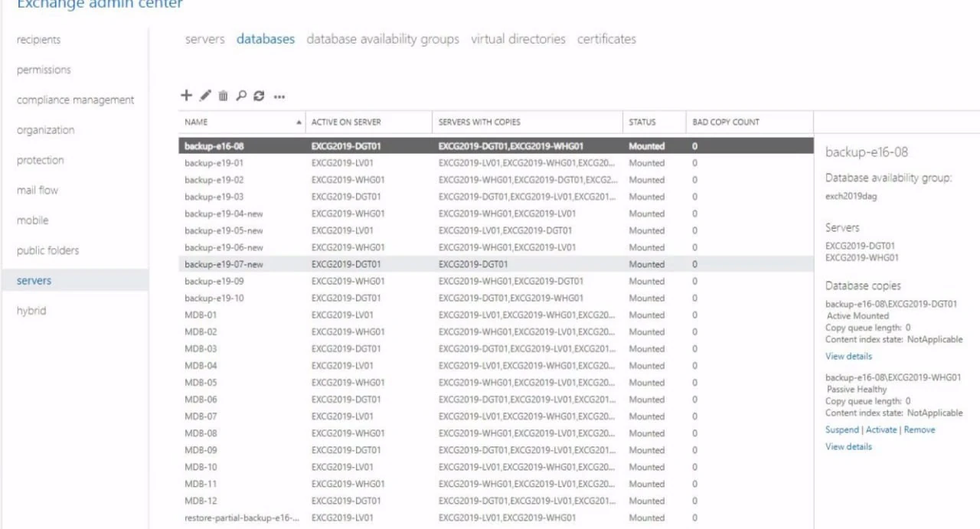
Task: Select servers in left navigation
Action: (x=75, y=281)
